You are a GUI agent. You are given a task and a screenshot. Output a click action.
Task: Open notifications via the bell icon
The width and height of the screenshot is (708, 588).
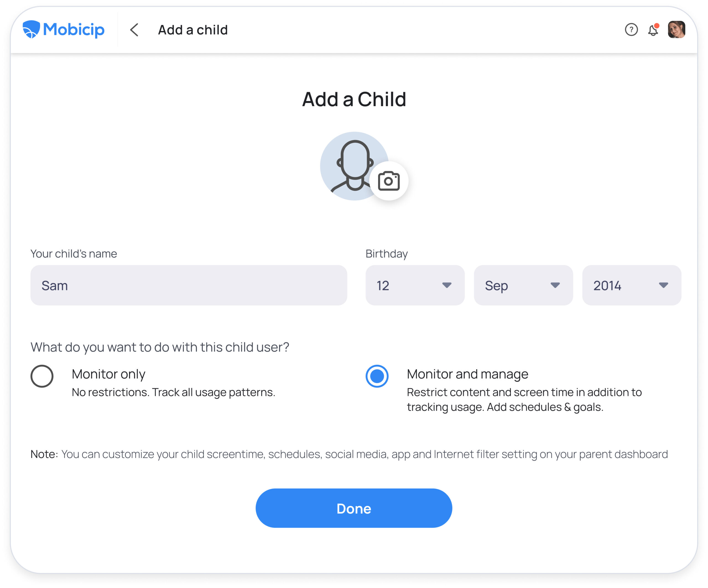click(653, 30)
